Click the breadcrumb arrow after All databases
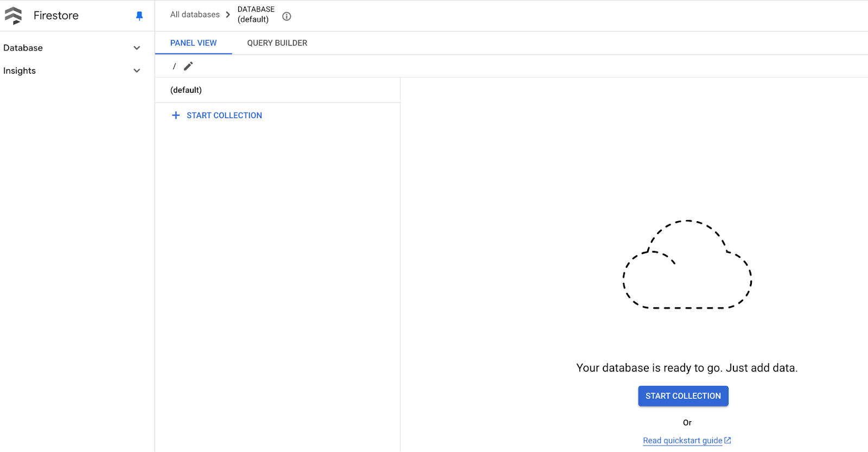868x452 pixels. pos(228,15)
